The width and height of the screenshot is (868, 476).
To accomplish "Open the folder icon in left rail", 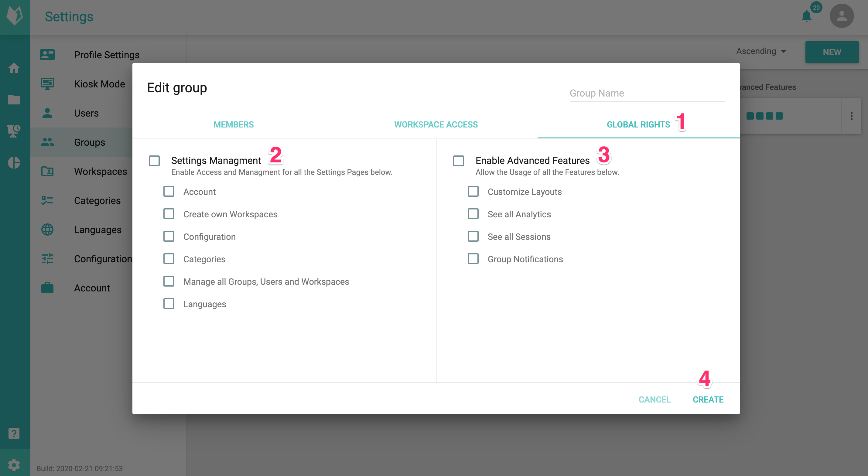I will [14, 99].
